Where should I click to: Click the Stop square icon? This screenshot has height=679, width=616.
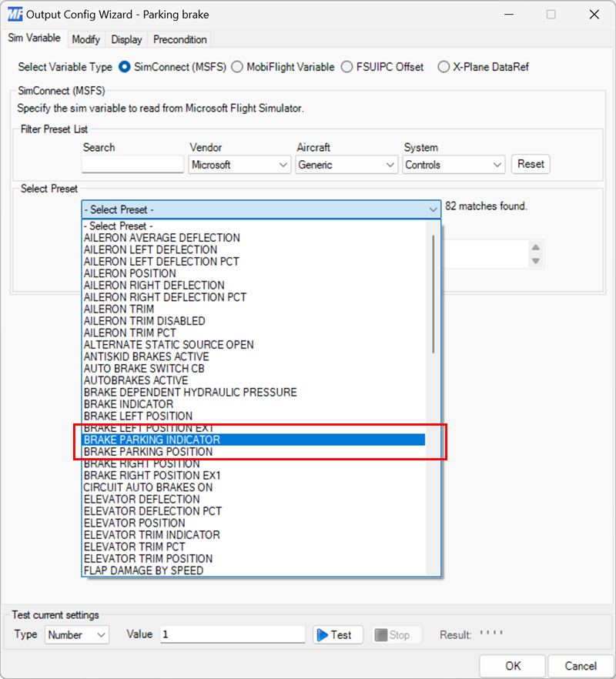(382, 634)
